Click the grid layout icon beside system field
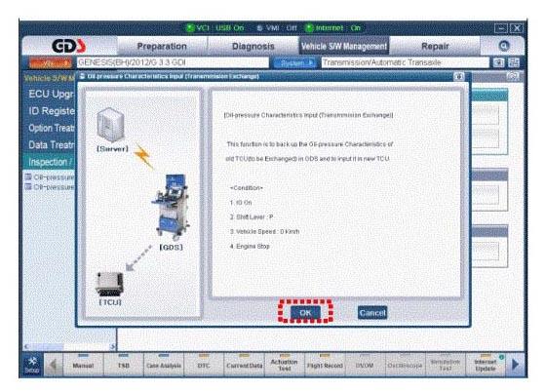The width and height of the screenshot is (546, 392). [514, 62]
